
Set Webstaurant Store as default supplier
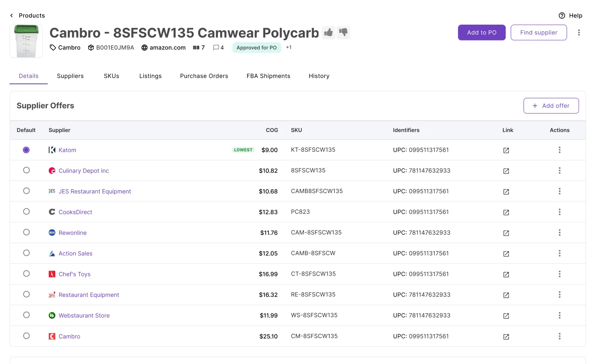tap(26, 315)
